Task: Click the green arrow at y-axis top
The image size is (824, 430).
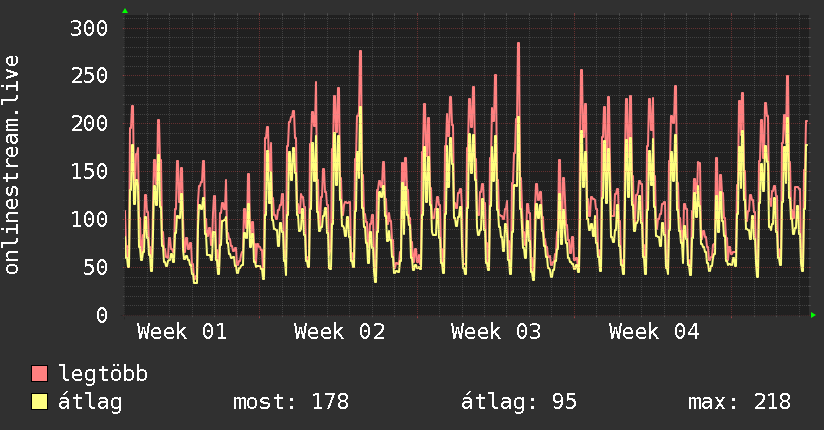Action: pos(125,11)
